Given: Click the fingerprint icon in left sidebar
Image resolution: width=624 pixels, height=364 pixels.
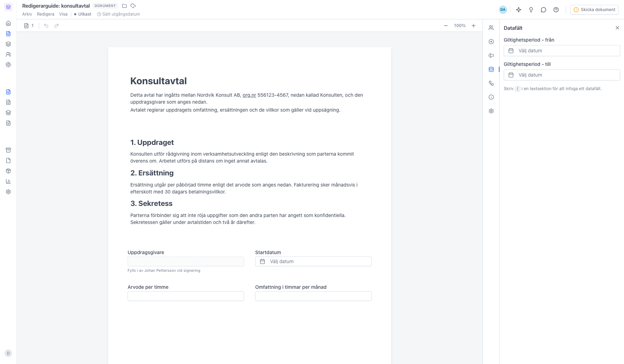Looking at the screenshot, I should (8, 65).
